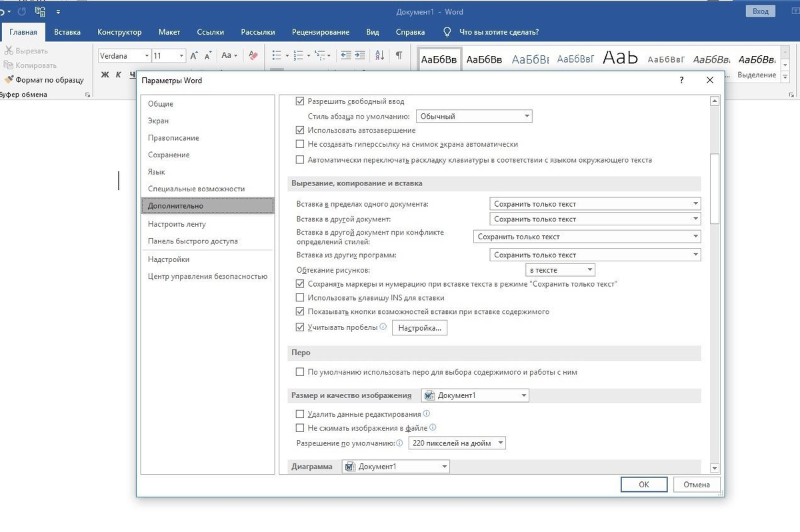
Task: Open the Рецензирование ribbon tab
Action: [321, 32]
